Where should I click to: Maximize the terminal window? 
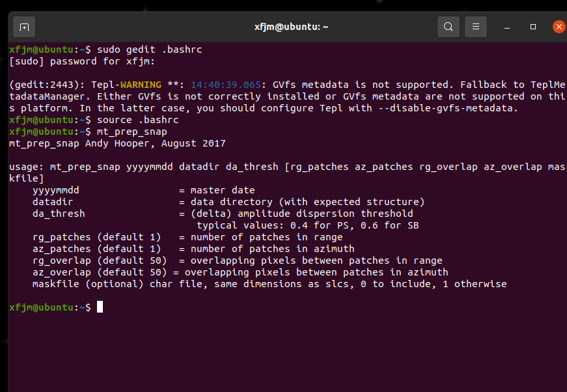point(533,27)
